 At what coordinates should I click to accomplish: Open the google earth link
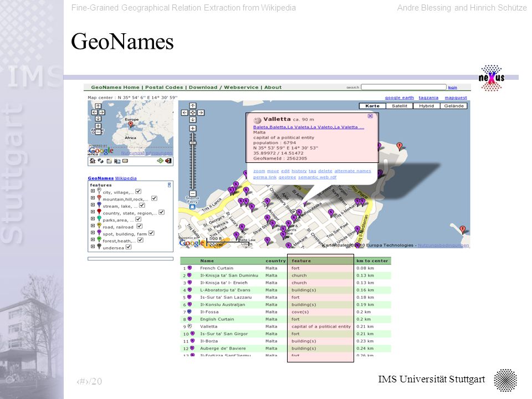(400, 98)
